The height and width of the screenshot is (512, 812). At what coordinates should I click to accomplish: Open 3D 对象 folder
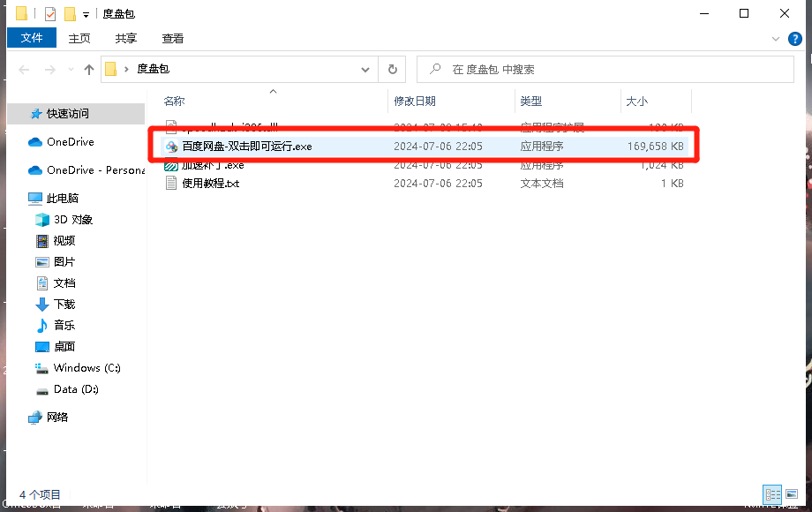[x=73, y=220]
